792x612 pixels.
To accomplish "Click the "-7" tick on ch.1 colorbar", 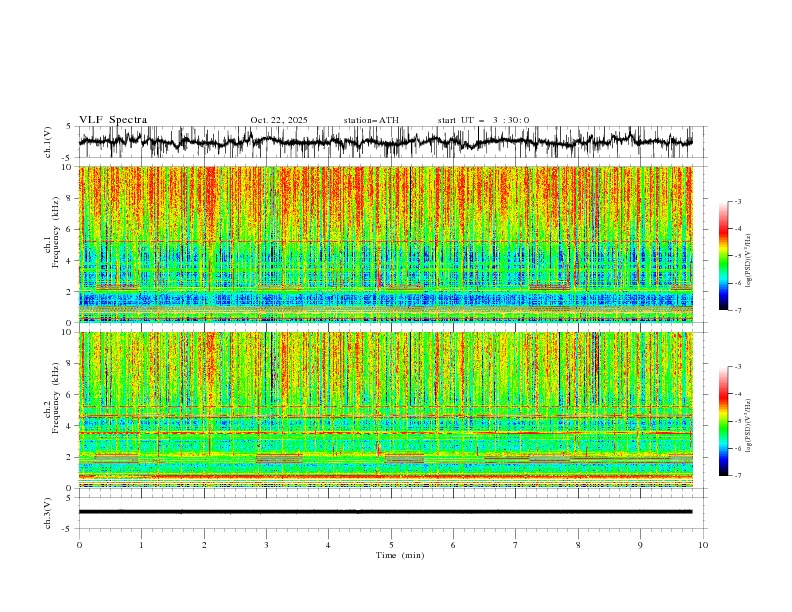I will (738, 311).
